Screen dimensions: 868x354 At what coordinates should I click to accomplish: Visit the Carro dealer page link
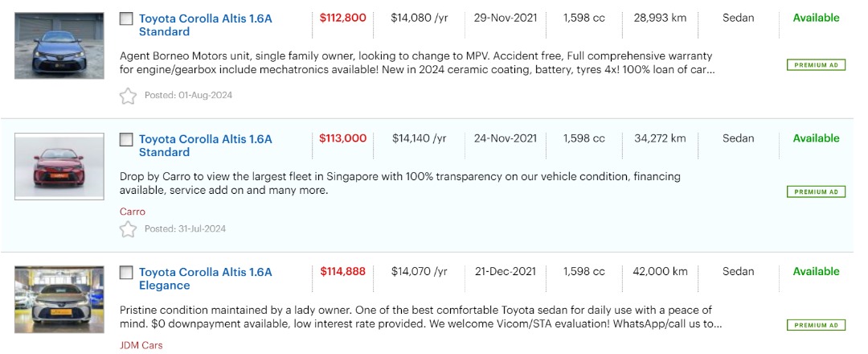point(133,212)
